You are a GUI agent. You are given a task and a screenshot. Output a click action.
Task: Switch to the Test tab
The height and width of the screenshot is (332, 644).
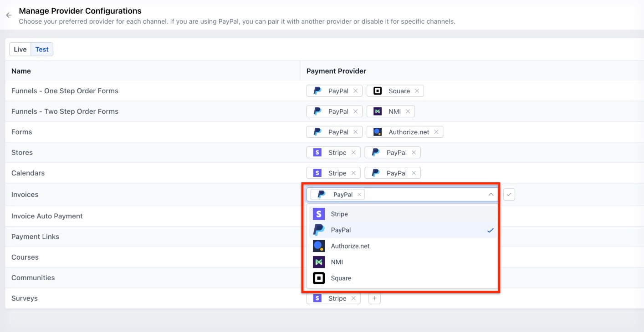[42, 49]
